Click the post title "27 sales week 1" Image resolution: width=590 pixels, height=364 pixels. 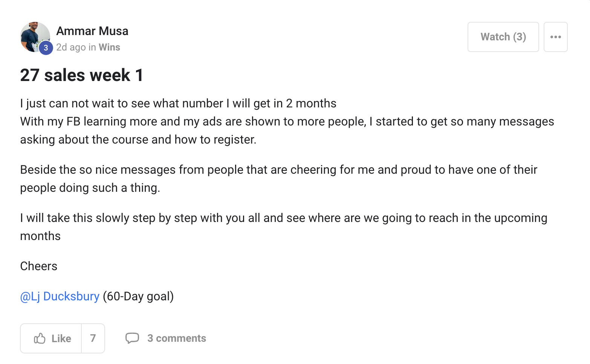point(82,75)
